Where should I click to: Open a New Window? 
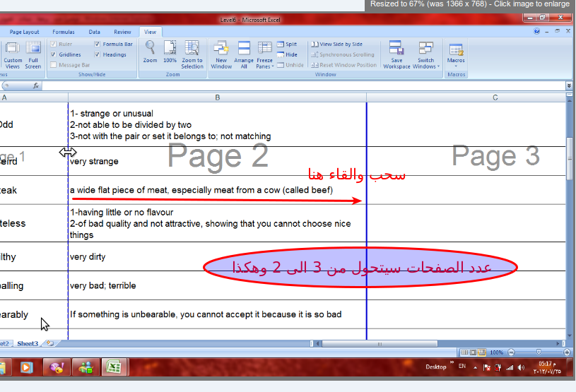221,54
